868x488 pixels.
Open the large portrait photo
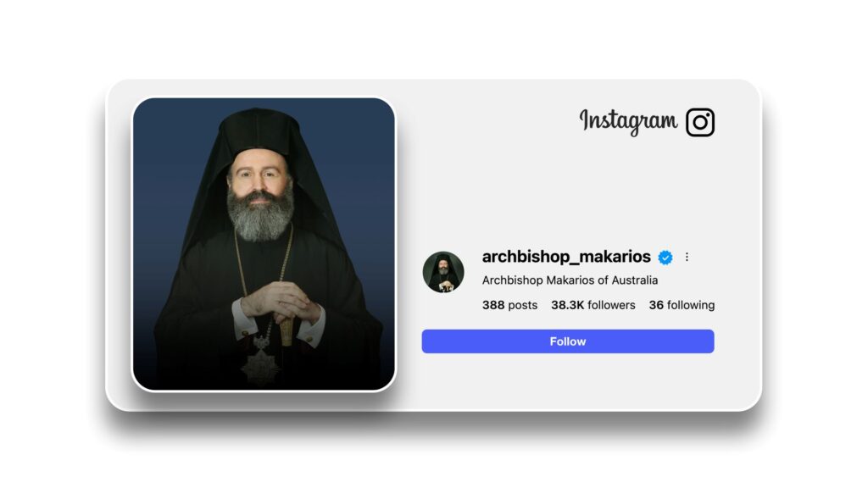264,244
